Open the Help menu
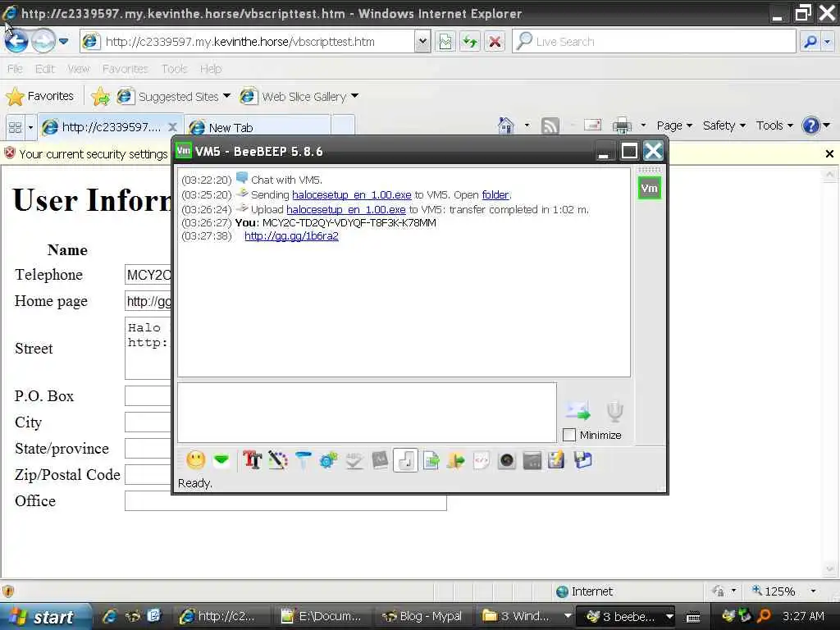This screenshot has width=840, height=630. pos(211,69)
